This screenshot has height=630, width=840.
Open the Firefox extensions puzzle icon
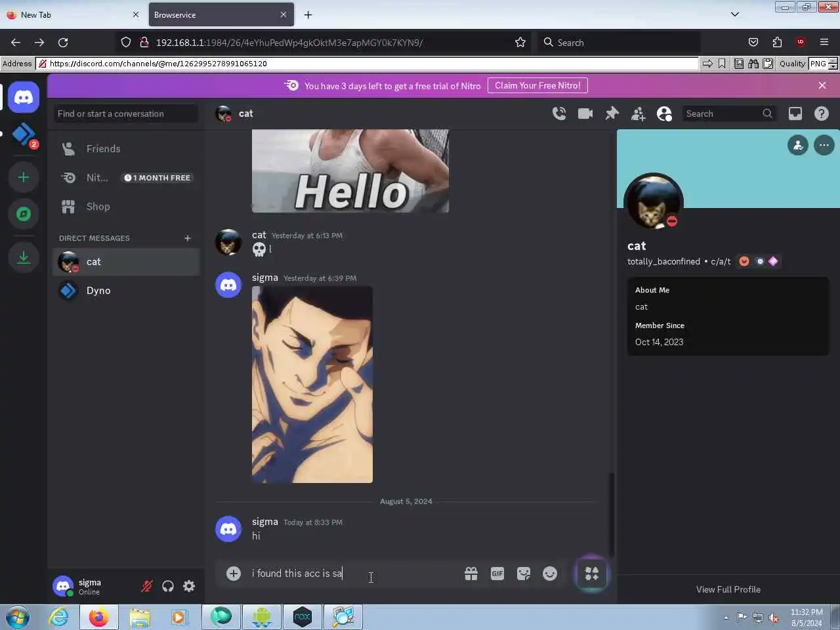[x=777, y=42]
